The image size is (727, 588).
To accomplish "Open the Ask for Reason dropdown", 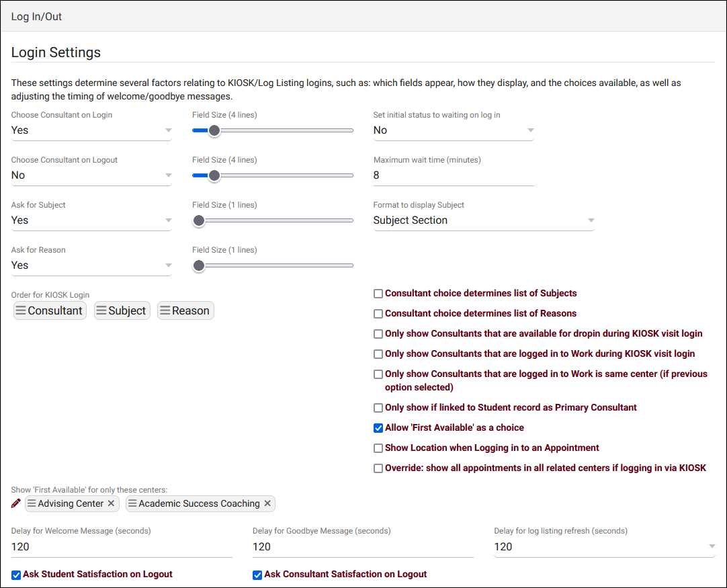I will pos(91,265).
